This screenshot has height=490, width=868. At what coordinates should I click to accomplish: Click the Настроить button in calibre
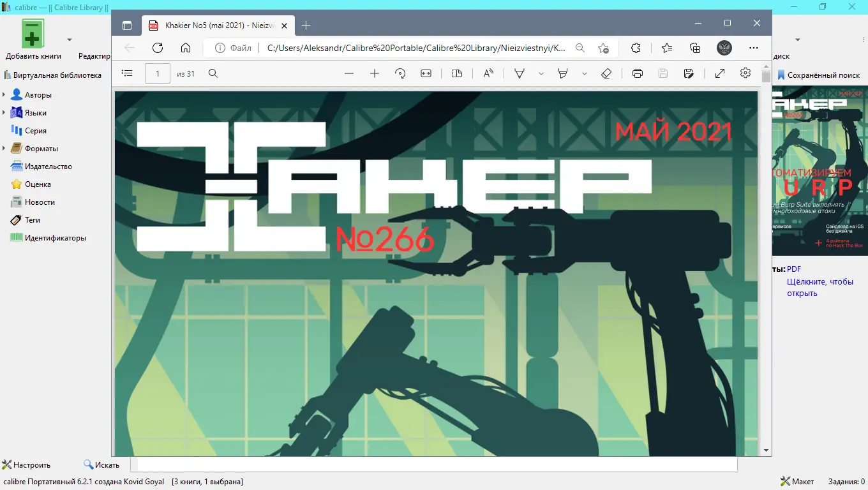[26, 465]
